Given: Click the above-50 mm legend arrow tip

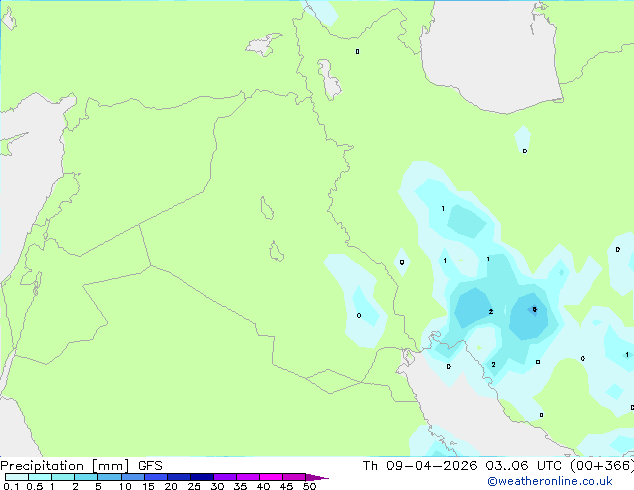Looking at the screenshot, I should pyautogui.click(x=317, y=478).
